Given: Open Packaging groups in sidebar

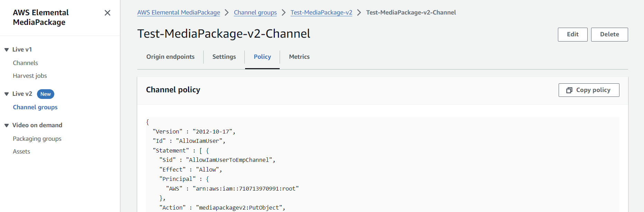Looking at the screenshot, I should [37, 139].
